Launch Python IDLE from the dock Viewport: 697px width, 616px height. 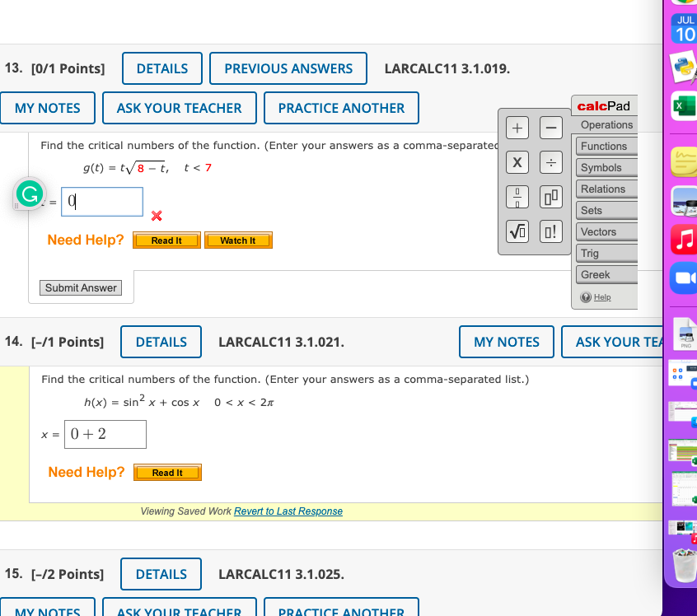[684, 68]
